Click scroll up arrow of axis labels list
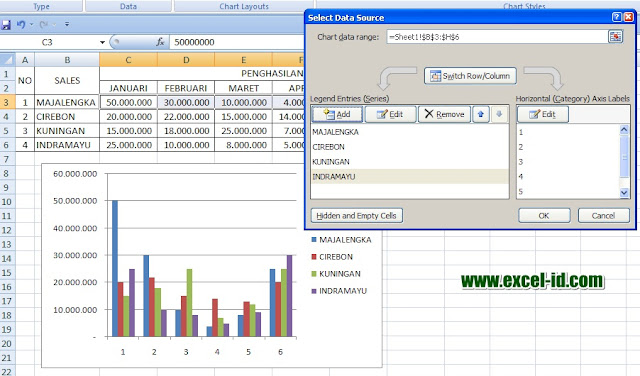 (x=624, y=130)
